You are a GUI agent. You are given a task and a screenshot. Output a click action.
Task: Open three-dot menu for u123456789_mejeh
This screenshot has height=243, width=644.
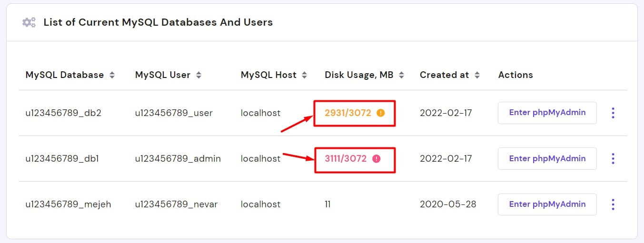coord(613,204)
